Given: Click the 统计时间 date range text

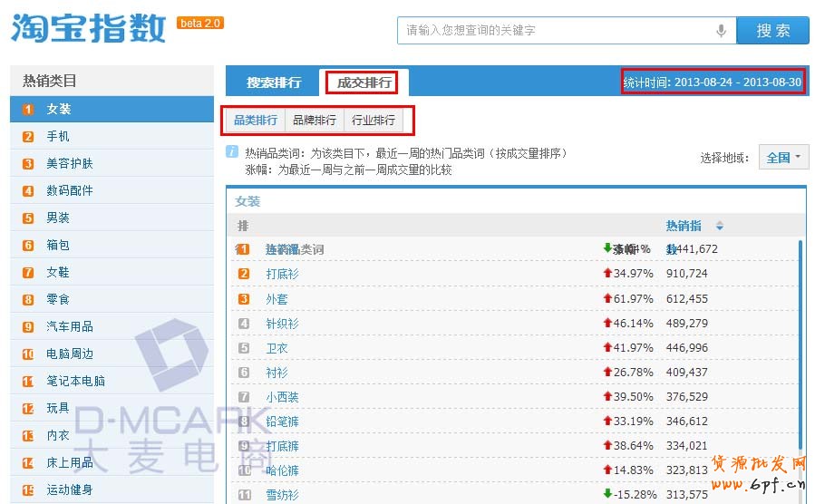Looking at the screenshot, I should click(713, 82).
